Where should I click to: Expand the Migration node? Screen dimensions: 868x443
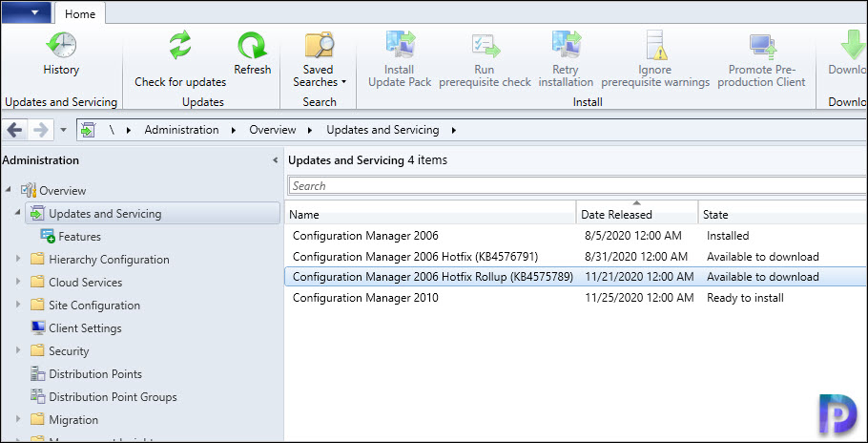pos(18,419)
